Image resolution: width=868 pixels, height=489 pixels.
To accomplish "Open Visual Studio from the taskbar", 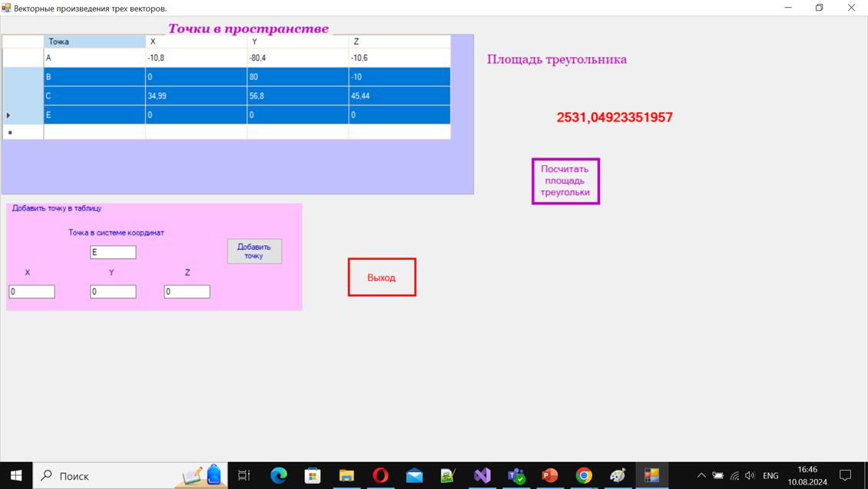I will tap(482, 476).
